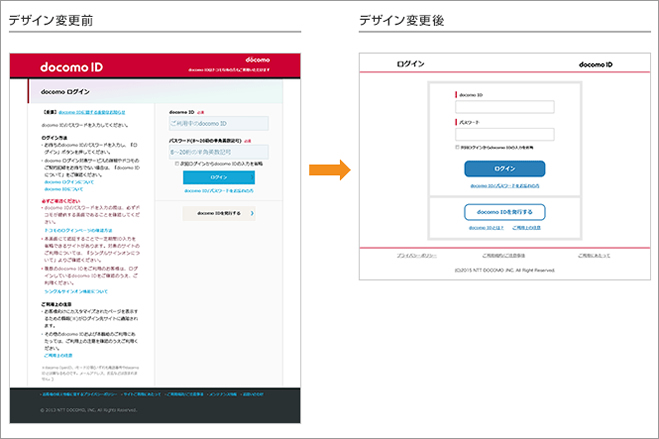Click the blue rounded ログイン button in the new design
This screenshot has height=439, width=659.
click(504, 168)
